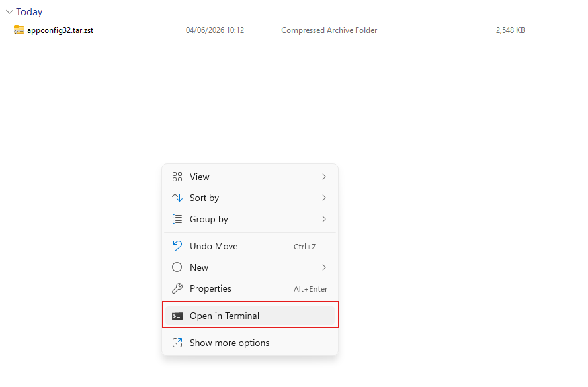
Task: Select the Today group header label
Action: (x=29, y=12)
